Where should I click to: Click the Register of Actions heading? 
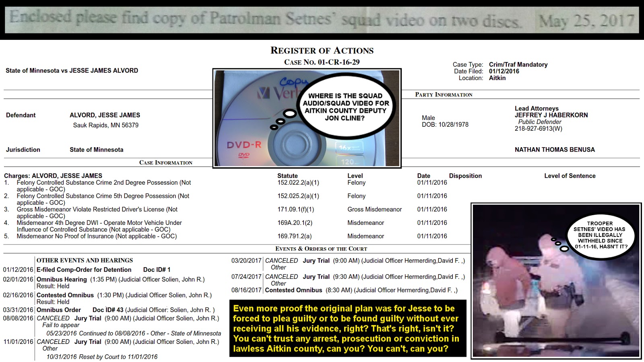coord(322,50)
